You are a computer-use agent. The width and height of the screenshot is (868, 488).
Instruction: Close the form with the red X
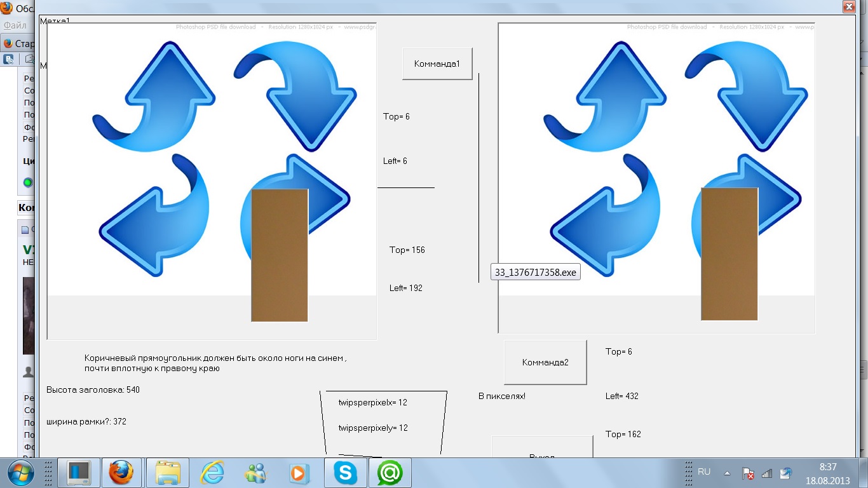[848, 7]
